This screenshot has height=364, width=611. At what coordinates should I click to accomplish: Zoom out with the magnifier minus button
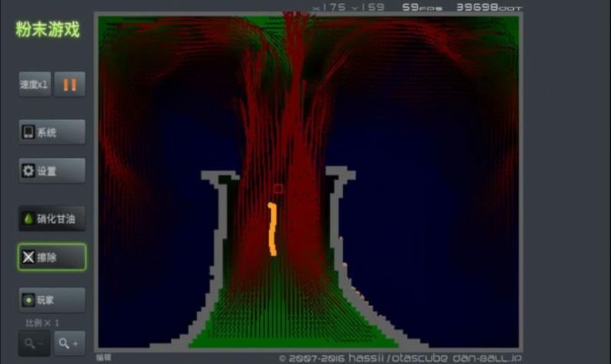[33, 343]
